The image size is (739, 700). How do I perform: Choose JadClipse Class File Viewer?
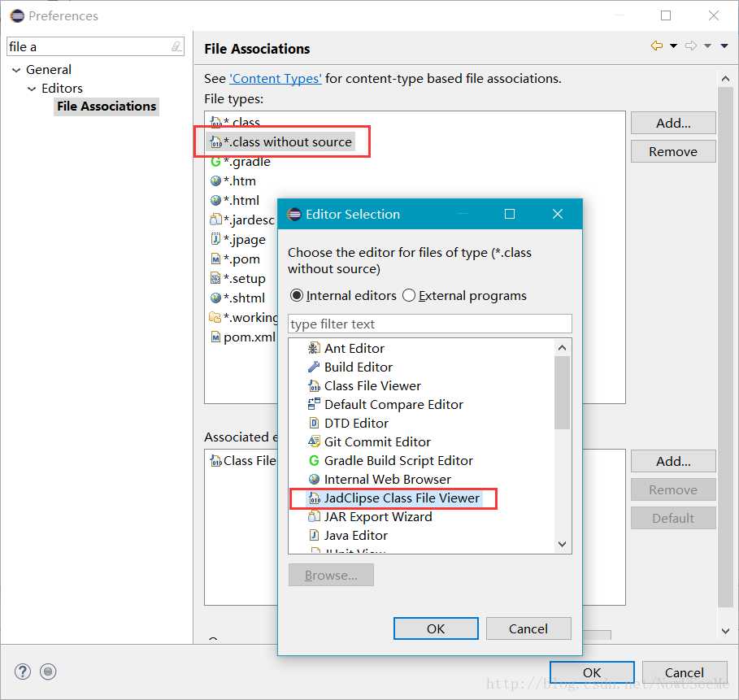pos(393,498)
